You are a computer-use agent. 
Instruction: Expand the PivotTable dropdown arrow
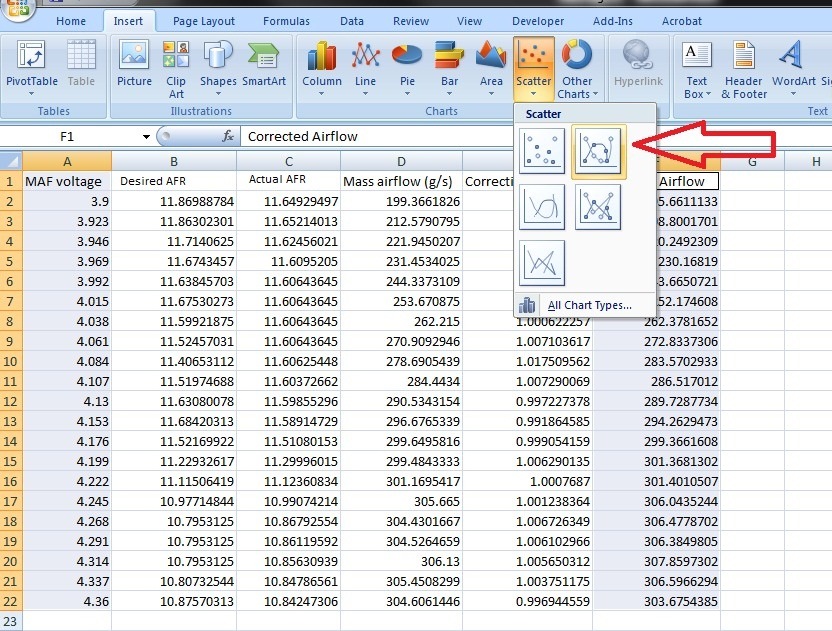click(x=31, y=94)
